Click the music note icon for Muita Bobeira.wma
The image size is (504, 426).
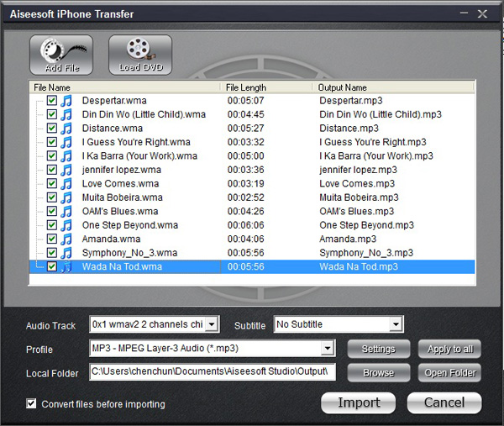(66, 197)
